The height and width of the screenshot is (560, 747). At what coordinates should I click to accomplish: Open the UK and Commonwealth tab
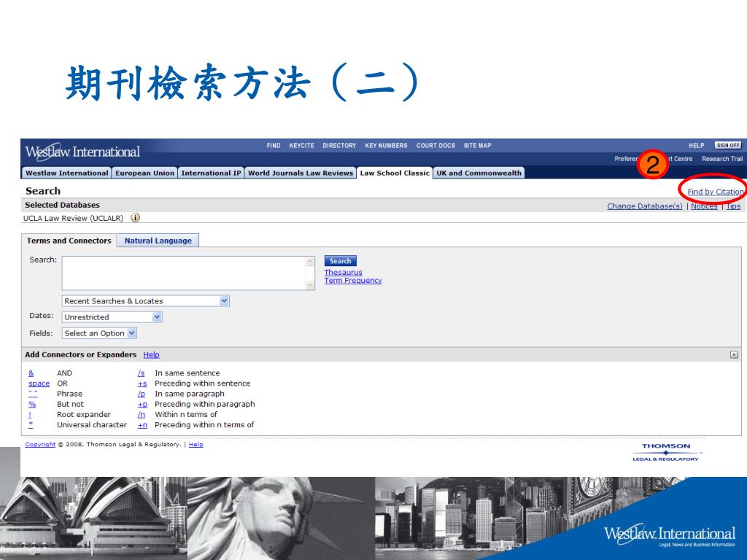coord(479,173)
